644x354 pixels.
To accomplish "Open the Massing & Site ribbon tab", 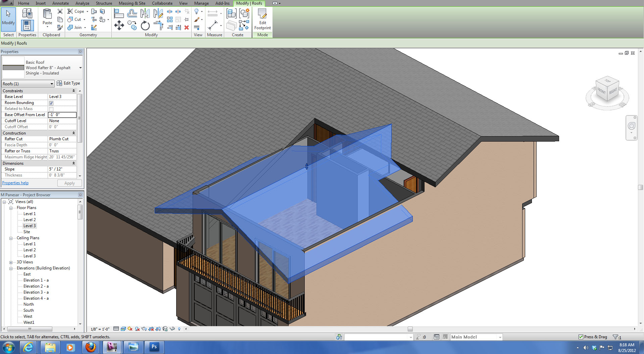I will (x=132, y=3).
